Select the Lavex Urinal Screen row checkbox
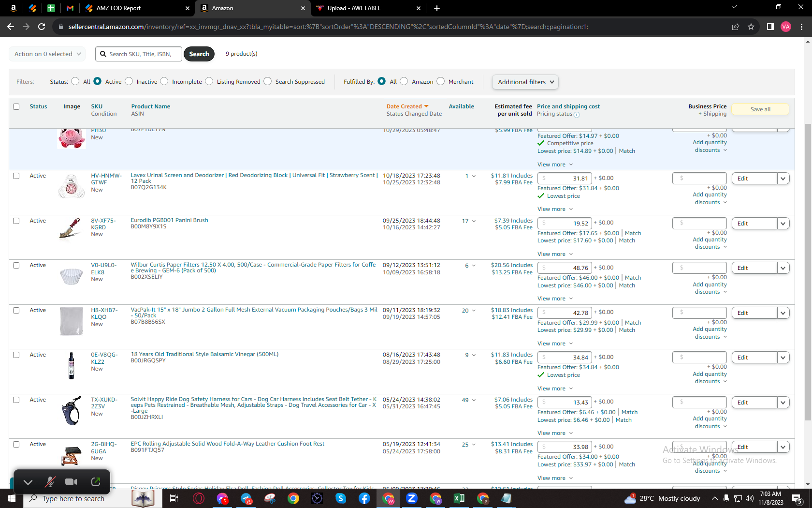The height and width of the screenshot is (508, 812). coord(16,176)
